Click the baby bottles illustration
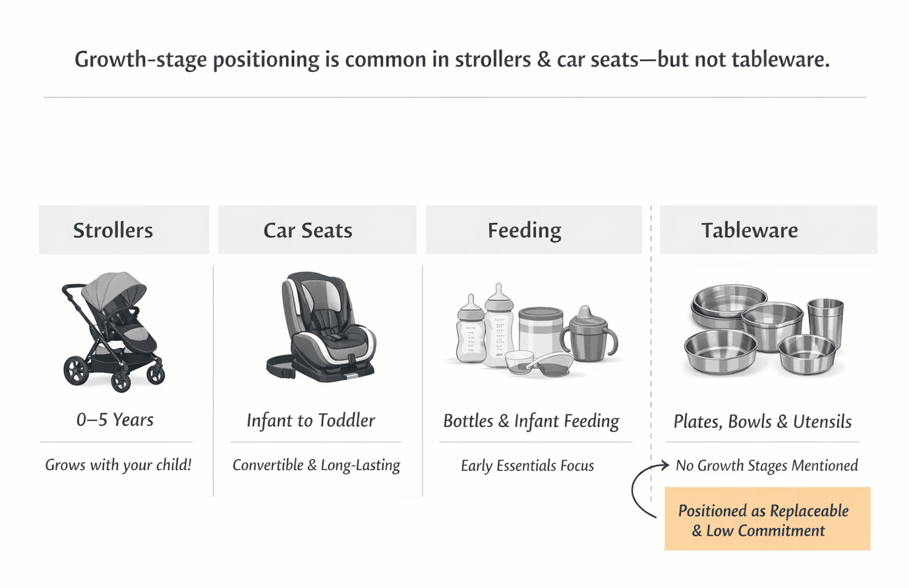This screenshot has width=909, height=588. (484, 326)
